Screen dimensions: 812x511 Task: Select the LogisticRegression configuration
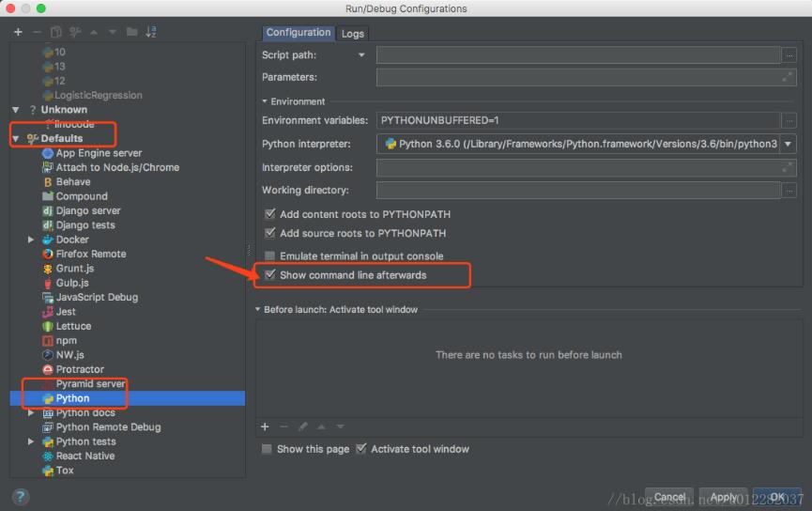tap(92, 96)
